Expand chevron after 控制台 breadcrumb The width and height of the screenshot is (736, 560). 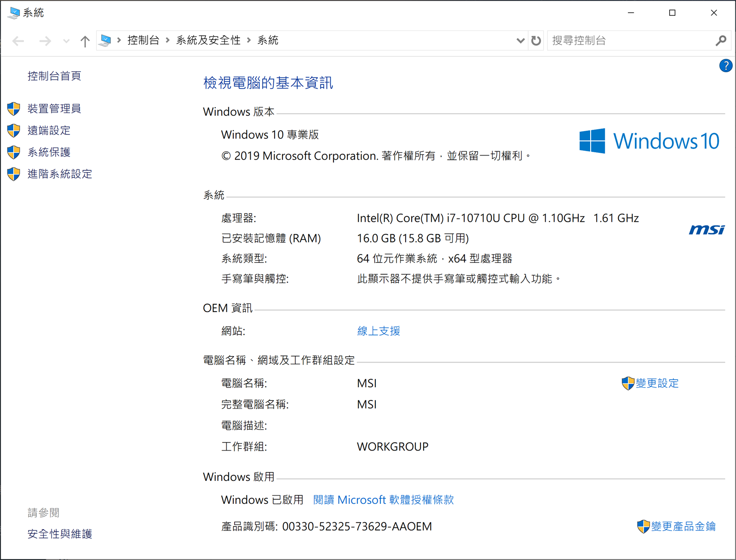point(167,40)
